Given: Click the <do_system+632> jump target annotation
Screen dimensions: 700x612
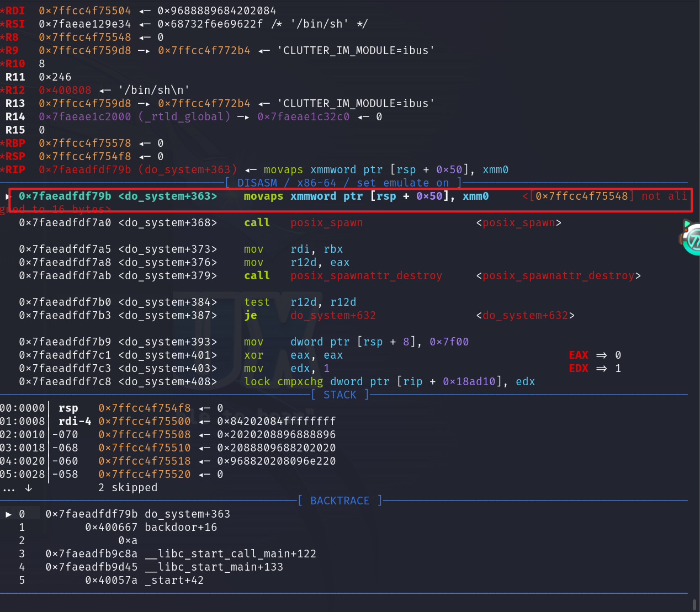Looking at the screenshot, I should click(525, 315).
